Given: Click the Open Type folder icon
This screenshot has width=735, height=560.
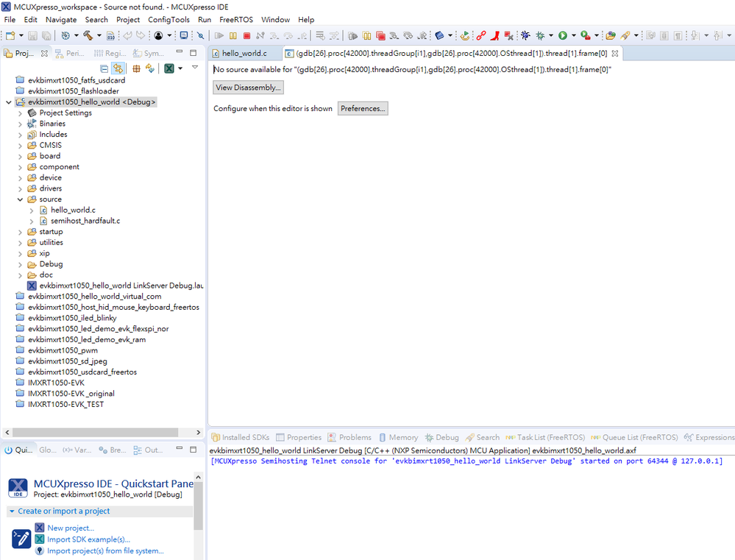Looking at the screenshot, I should (x=611, y=35).
